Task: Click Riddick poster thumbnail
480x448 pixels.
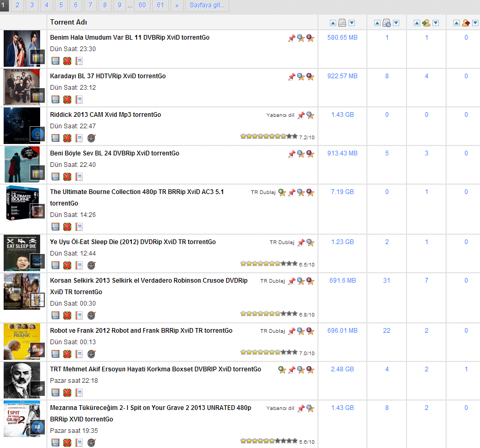Action: click(22, 126)
